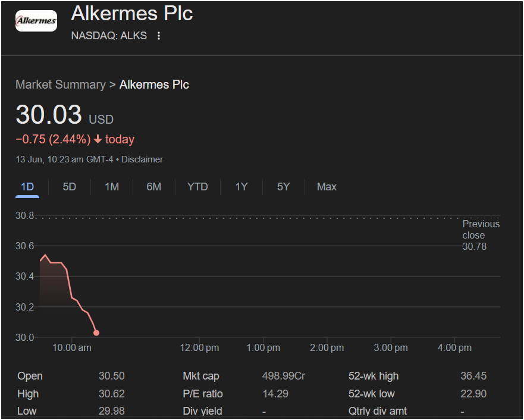Select the 6M time range tab
The width and height of the screenshot is (524, 420).
[x=153, y=187]
